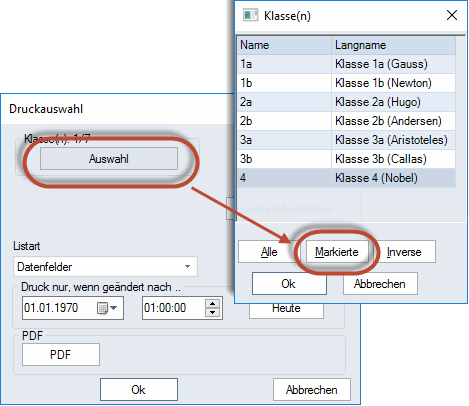Image resolution: width=469 pixels, height=406 pixels.
Task: Open the date picker calendar icon
Action: (x=102, y=308)
